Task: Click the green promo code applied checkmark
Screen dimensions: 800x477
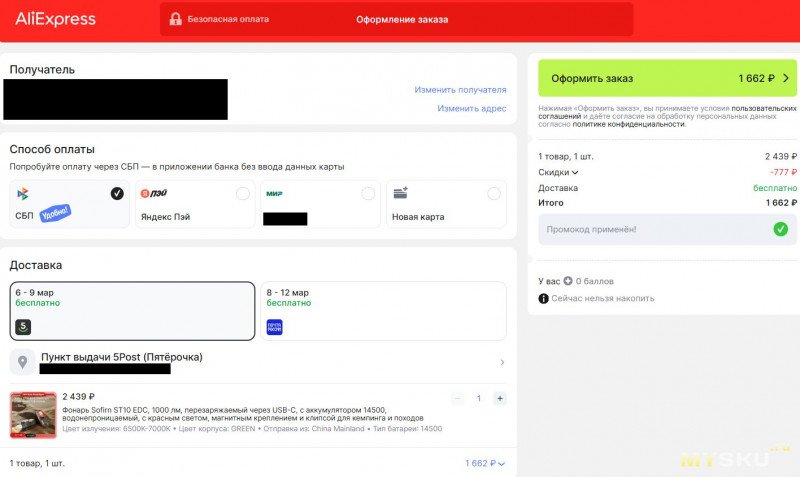Action: click(780, 229)
